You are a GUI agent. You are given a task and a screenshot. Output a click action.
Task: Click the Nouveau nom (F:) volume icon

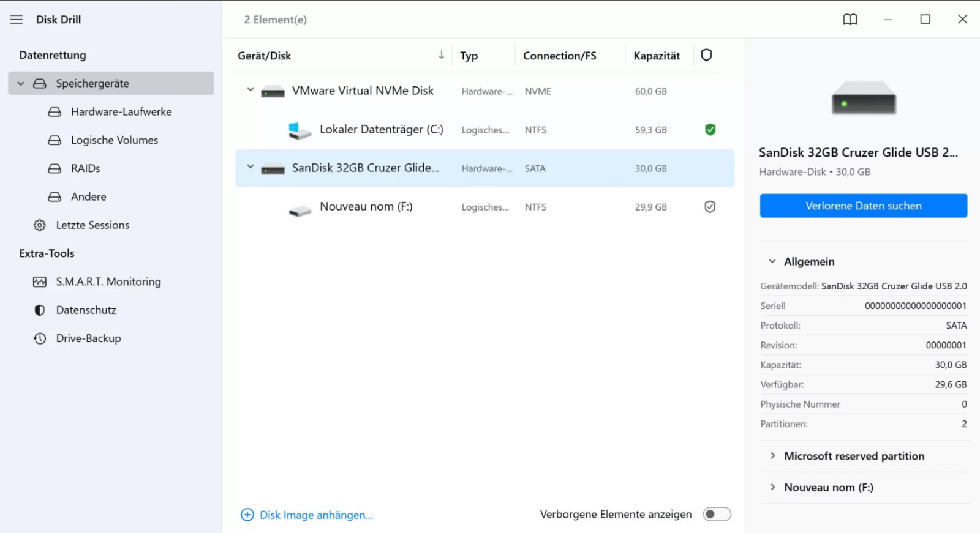(300, 211)
